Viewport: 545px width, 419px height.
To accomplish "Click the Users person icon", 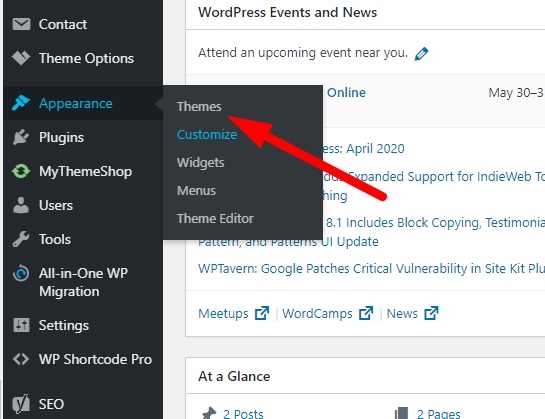I will pyautogui.click(x=21, y=205).
